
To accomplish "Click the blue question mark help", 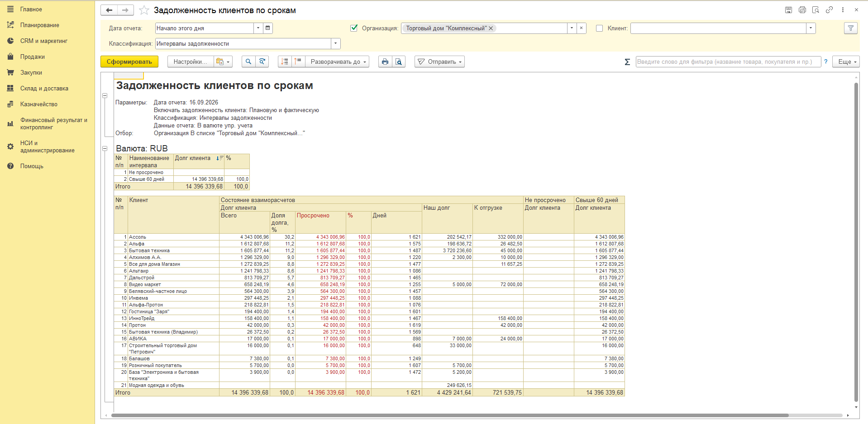I will point(826,62).
